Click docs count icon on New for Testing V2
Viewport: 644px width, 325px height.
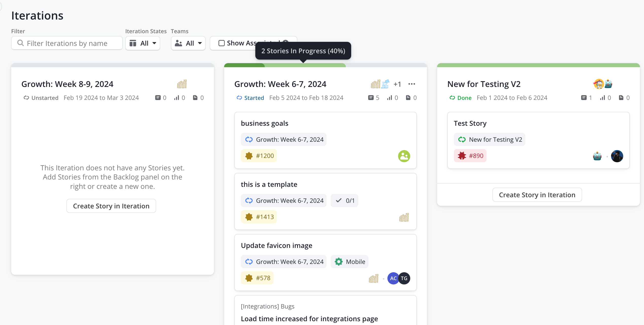tap(621, 98)
